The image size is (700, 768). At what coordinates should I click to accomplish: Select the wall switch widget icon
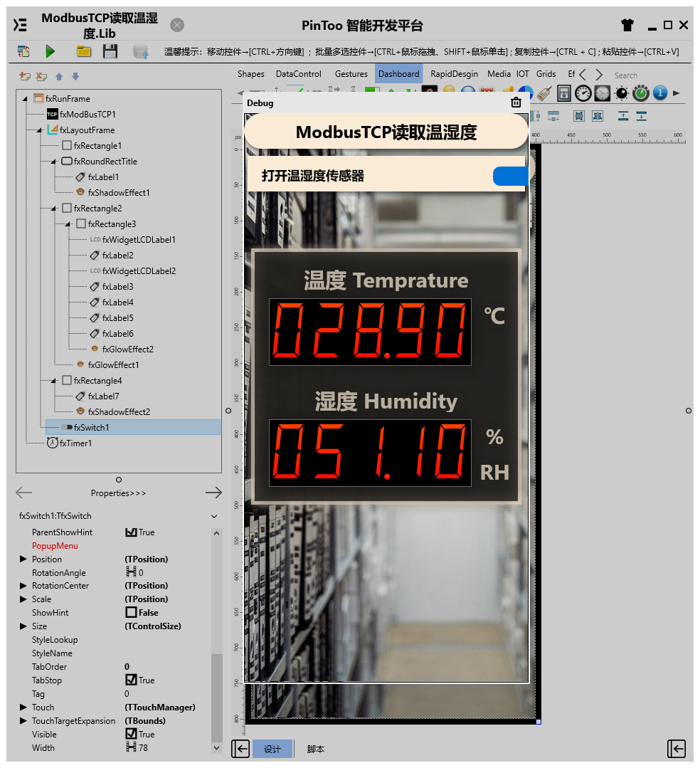tap(564, 93)
